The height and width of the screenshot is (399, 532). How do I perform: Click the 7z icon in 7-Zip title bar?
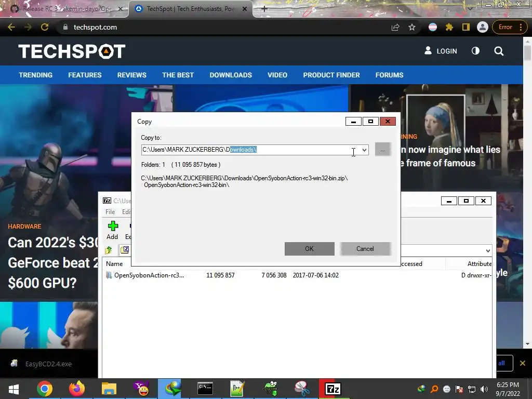107,201
